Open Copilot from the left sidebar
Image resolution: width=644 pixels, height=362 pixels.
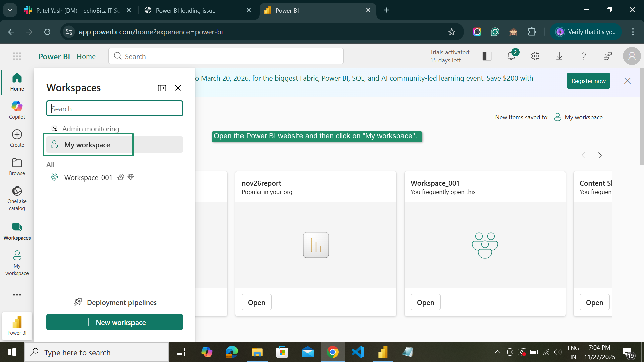(x=17, y=110)
